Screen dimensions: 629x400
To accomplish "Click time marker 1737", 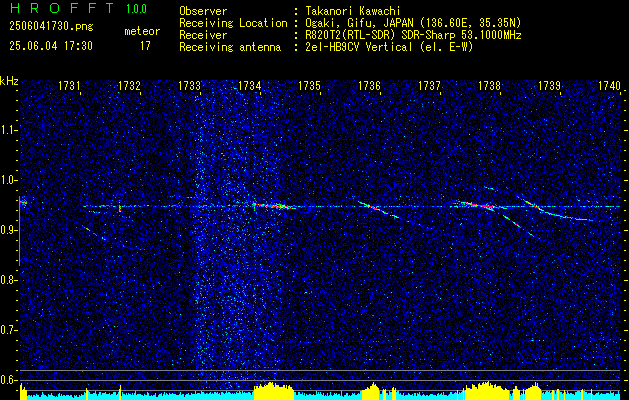I will 429,85.
